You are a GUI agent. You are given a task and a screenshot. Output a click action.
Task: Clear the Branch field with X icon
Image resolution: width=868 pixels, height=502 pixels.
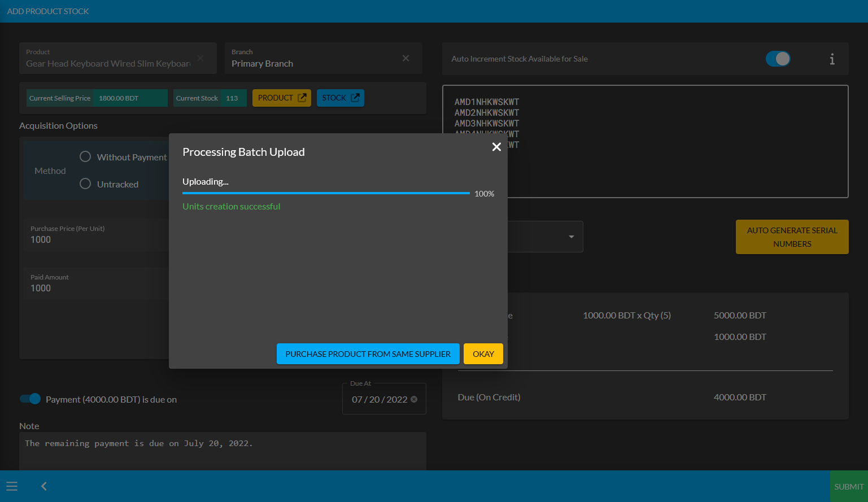click(x=405, y=58)
